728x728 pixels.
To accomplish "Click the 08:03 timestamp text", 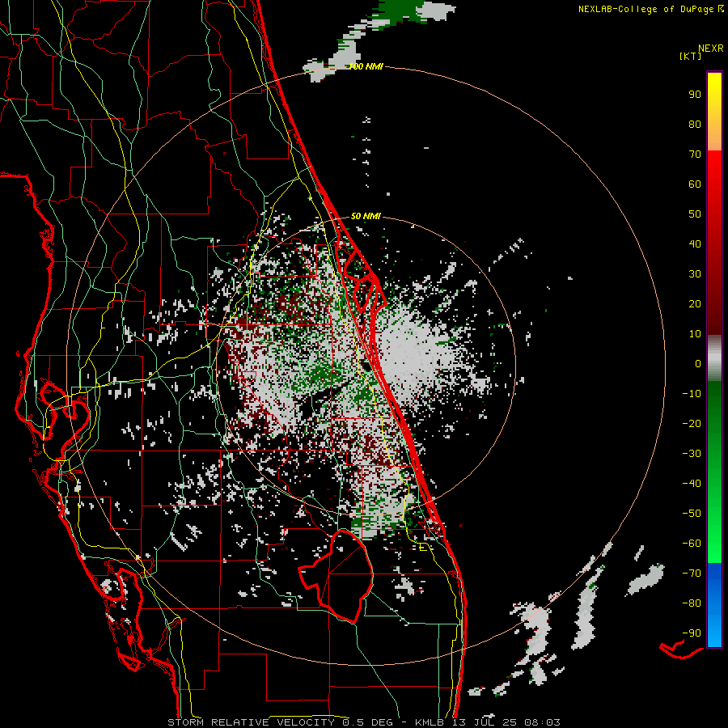I will [542, 722].
